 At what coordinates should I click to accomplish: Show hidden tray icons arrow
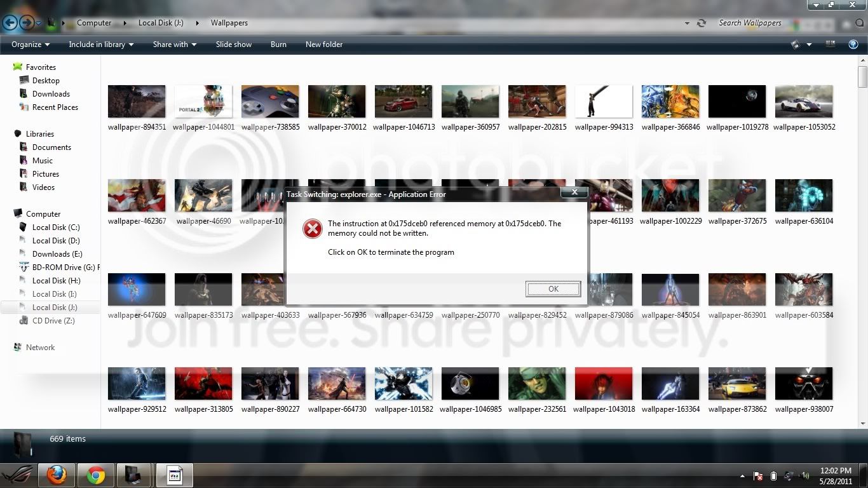click(x=743, y=476)
